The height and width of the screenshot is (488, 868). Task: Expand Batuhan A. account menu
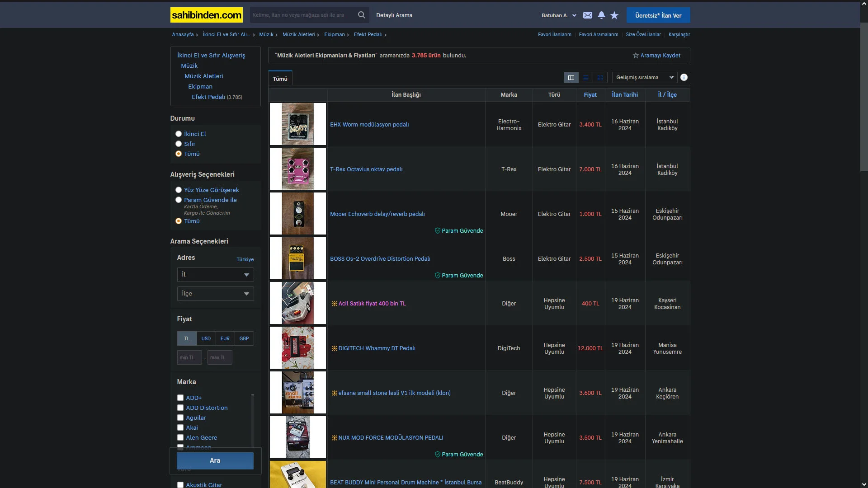pyautogui.click(x=559, y=15)
